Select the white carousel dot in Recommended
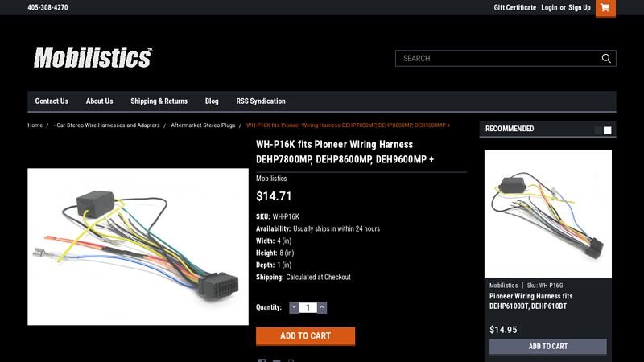This screenshot has width=644, height=362. click(x=608, y=130)
